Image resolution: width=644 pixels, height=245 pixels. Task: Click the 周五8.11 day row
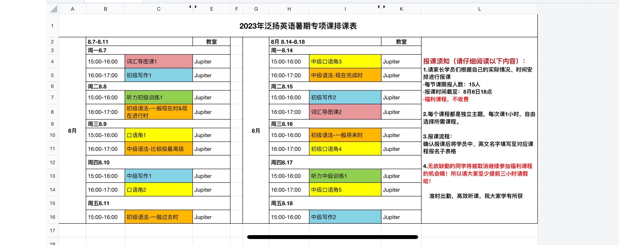pos(158,203)
